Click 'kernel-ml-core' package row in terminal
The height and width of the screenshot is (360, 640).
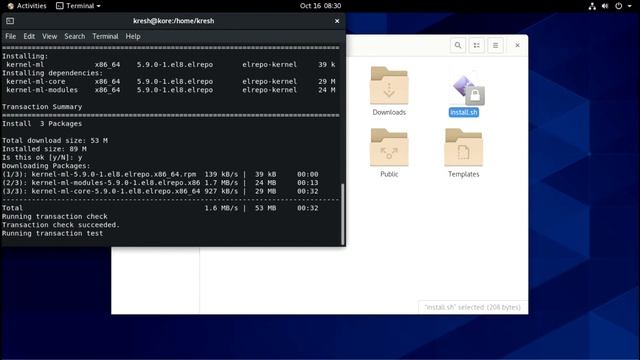171,82
